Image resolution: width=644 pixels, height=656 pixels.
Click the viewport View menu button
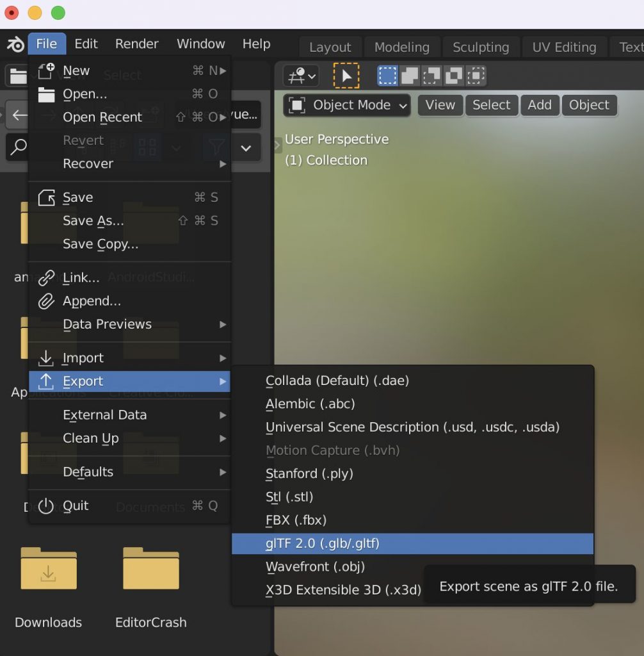pyautogui.click(x=440, y=105)
